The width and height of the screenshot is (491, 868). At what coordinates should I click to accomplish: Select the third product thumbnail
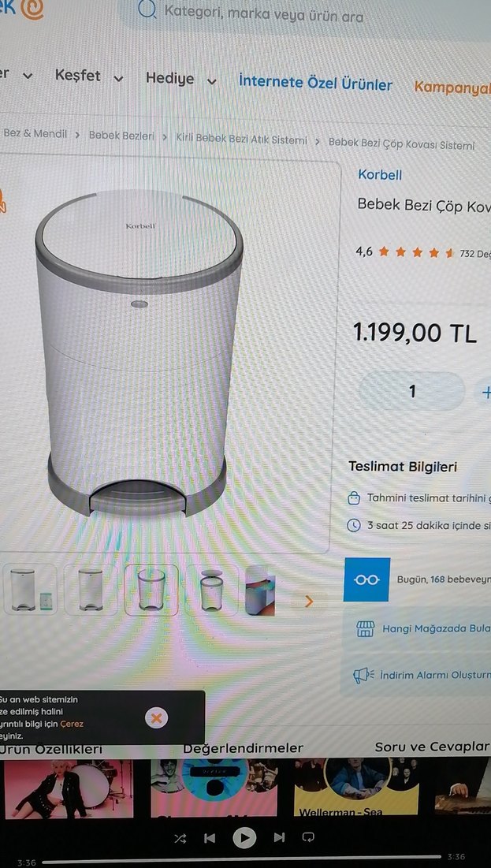click(x=151, y=590)
